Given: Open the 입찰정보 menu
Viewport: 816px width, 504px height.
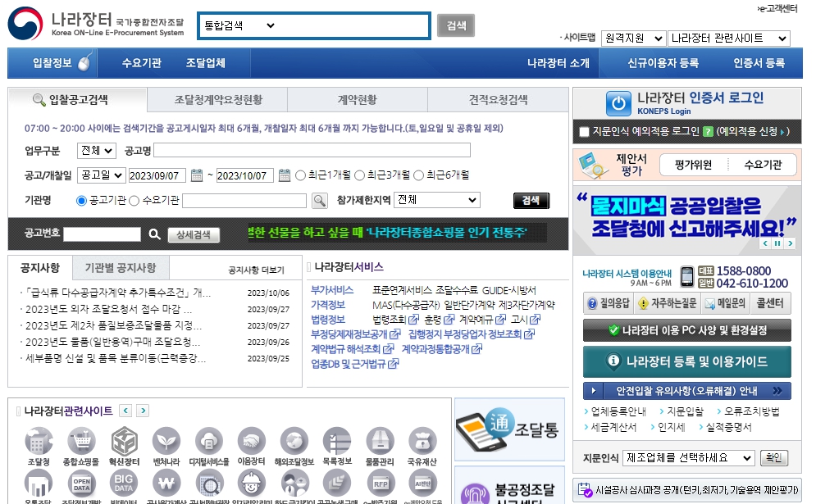Looking at the screenshot, I should click(x=52, y=63).
